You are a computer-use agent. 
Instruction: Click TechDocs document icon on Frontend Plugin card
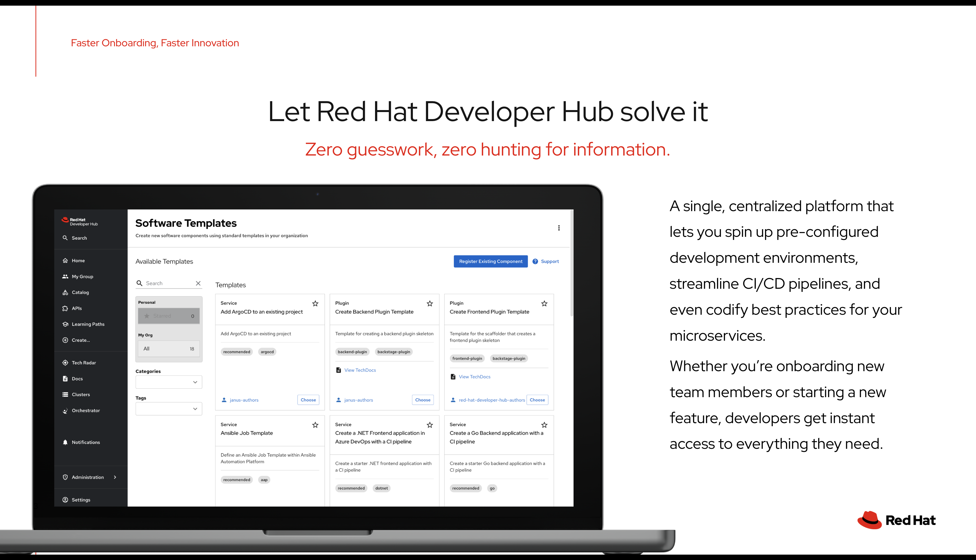(453, 377)
